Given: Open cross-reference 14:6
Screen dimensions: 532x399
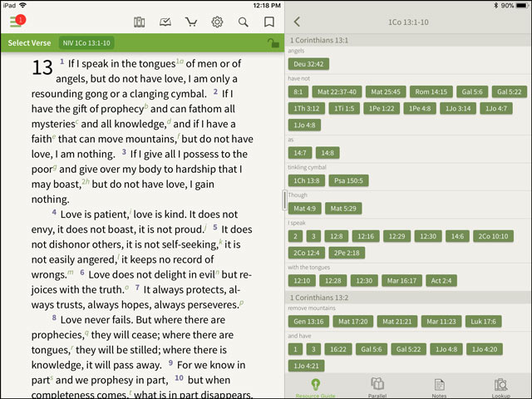Looking at the screenshot, I should (457, 236).
